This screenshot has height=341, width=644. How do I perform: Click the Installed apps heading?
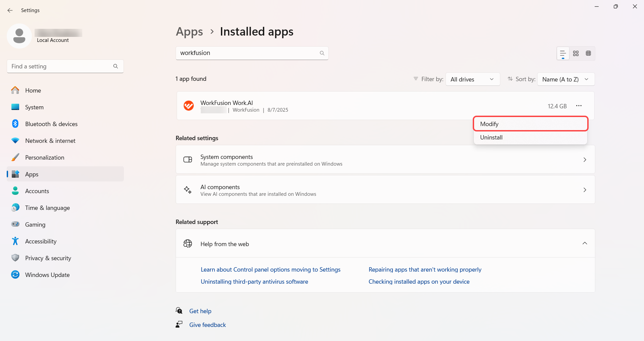257,32
